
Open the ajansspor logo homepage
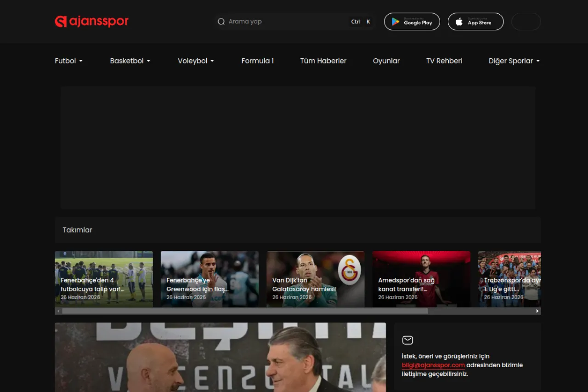point(91,22)
